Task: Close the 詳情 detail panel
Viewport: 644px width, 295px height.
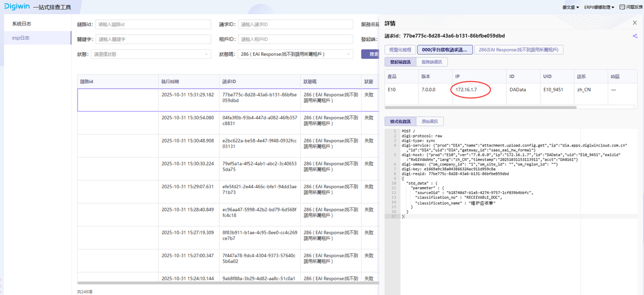Action: click(634, 23)
